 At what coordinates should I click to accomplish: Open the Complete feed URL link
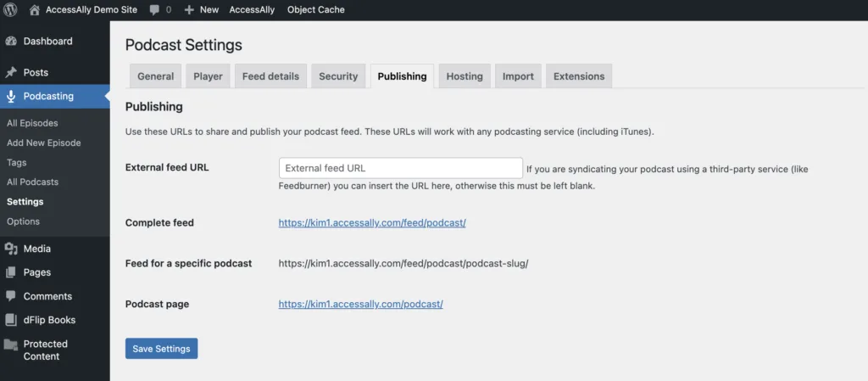[x=372, y=222]
